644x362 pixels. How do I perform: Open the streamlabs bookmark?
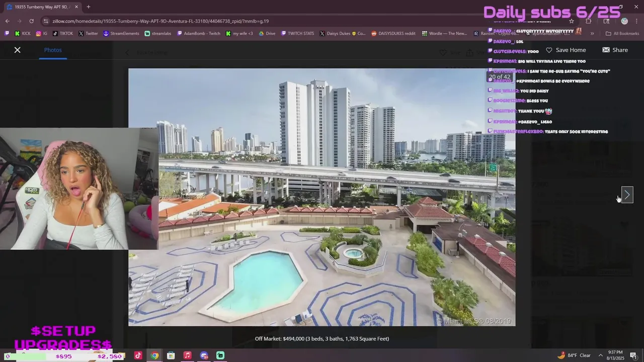pyautogui.click(x=158, y=34)
